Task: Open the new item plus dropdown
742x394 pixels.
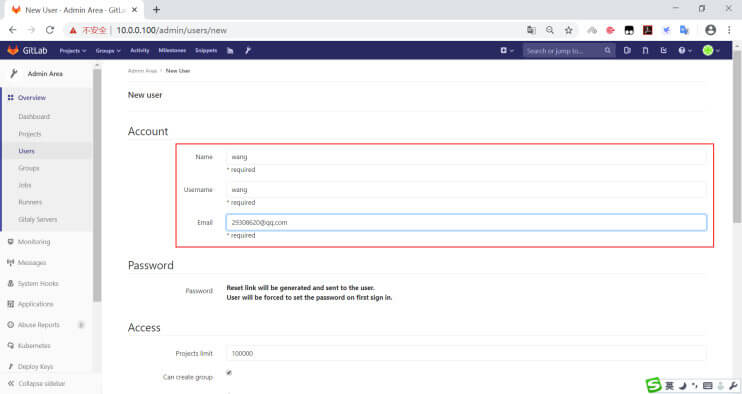Action: [507, 51]
